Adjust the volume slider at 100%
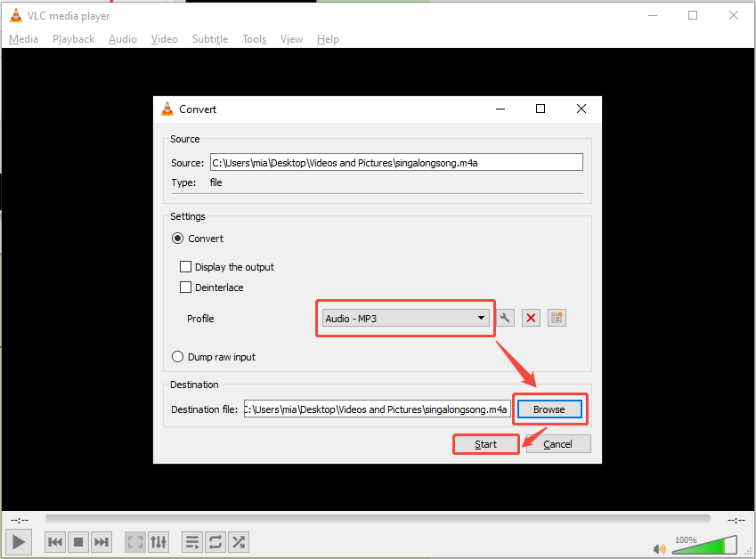Screen dimensions: 756x559 [704, 545]
